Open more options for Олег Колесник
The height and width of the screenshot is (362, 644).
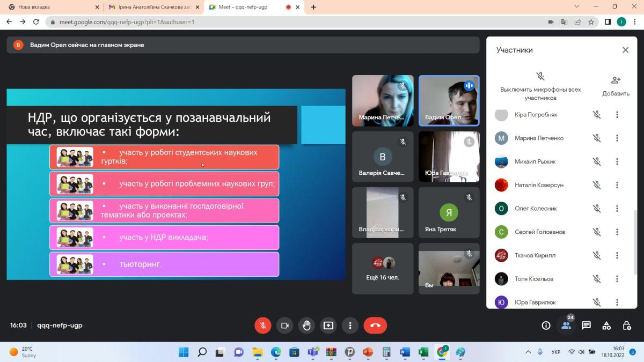(x=617, y=209)
